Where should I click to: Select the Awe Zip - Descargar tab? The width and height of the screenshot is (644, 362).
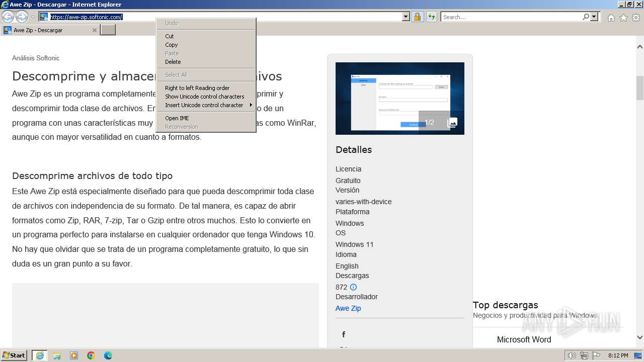pos(50,30)
